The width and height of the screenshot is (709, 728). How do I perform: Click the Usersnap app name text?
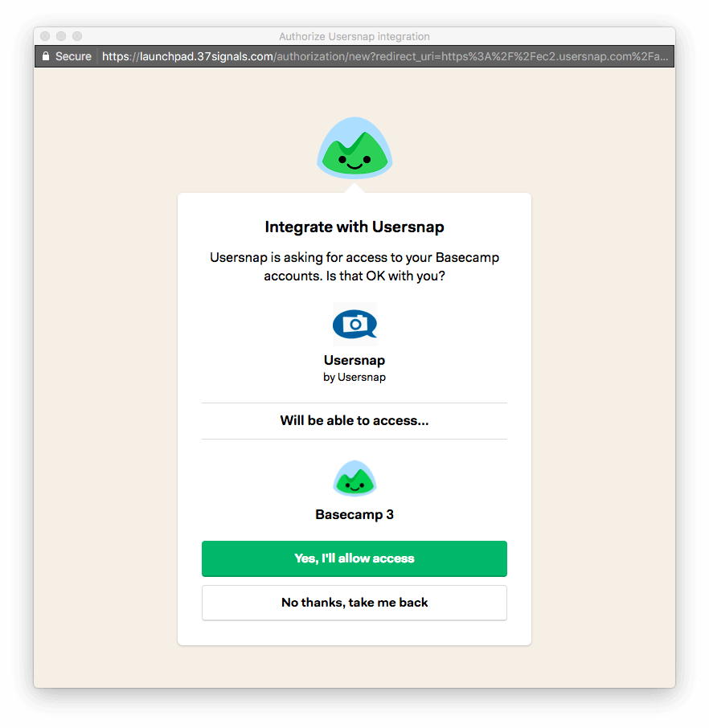click(x=354, y=360)
